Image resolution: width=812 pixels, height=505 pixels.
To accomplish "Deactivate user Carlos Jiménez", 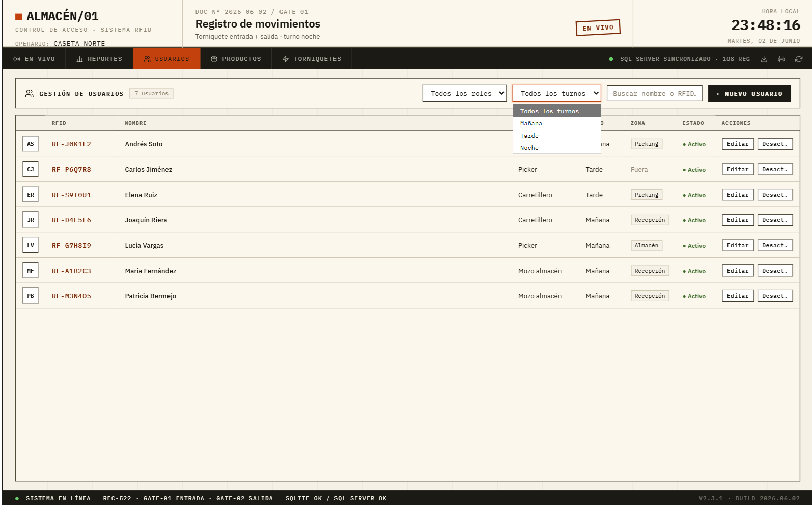I will [x=775, y=169].
